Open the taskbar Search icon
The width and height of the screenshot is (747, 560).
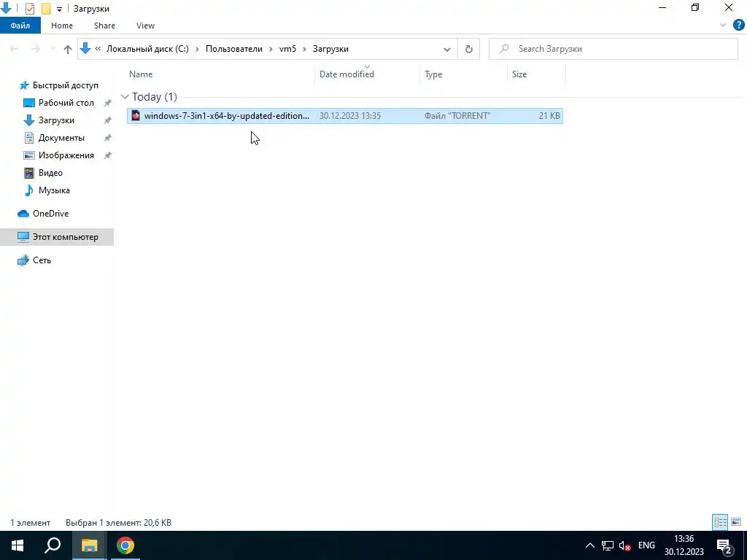pos(53,545)
